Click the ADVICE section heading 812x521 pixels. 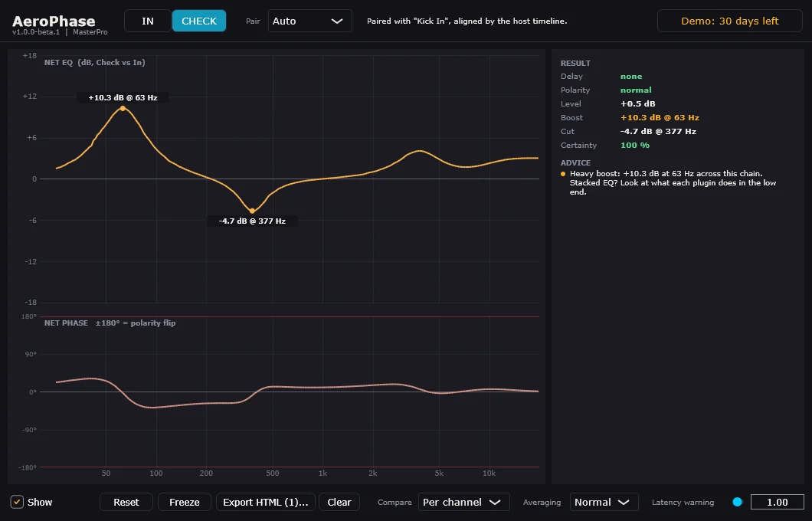tap(575, 162)
